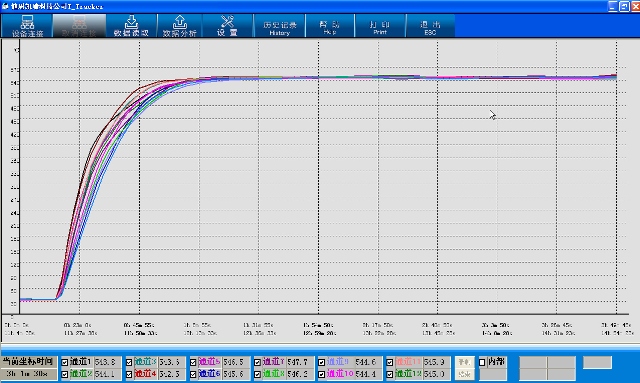Toggle the 通道5 channel checkbox
640x383 pixels.
[193, 362]
